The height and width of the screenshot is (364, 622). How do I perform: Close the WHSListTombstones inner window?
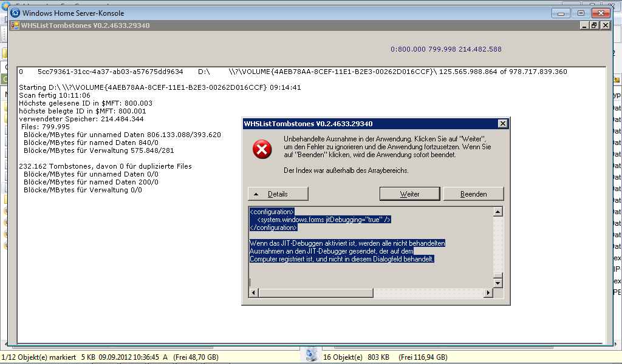[603, 25]
